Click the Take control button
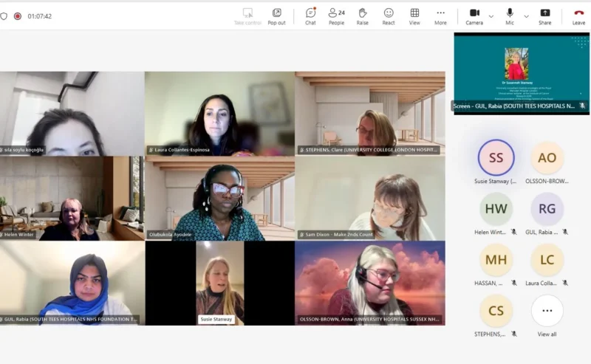 click(247, 16)
